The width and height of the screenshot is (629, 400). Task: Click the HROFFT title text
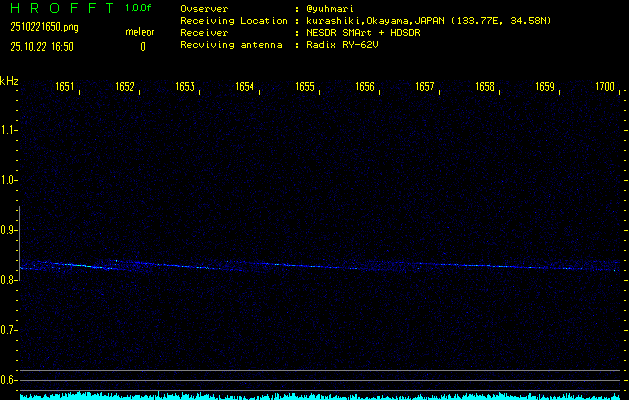(56, 8)
